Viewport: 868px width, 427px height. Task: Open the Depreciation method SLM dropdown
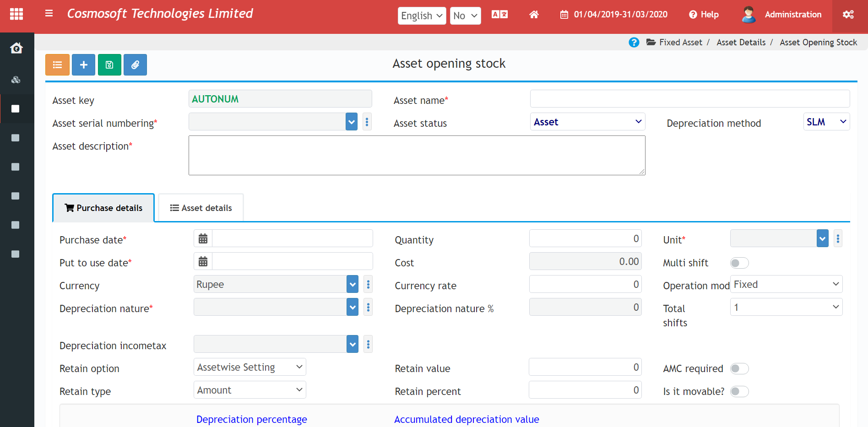click(826, 122)
